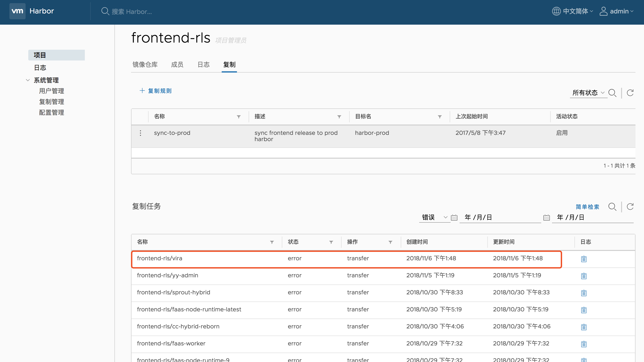Filter rules by 名称 column

tap(239, 116)
